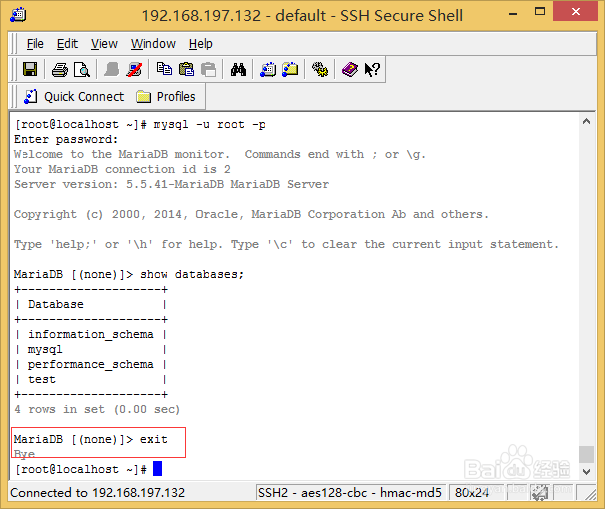
Task: Click the SSH app icon in title bar
Action: coord(18,15)
